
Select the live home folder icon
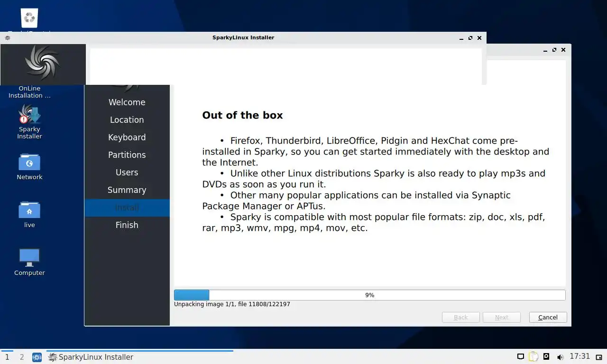29,209
